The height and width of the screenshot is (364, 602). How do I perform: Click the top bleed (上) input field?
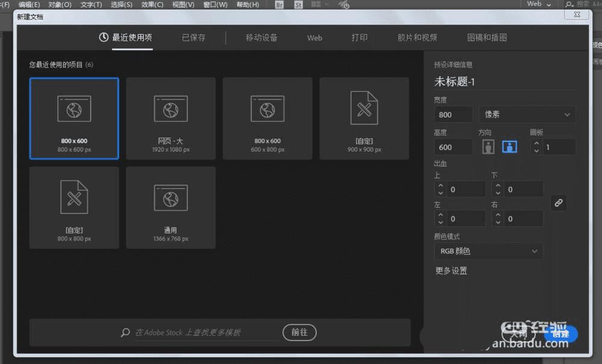click(x=466, y=190)
